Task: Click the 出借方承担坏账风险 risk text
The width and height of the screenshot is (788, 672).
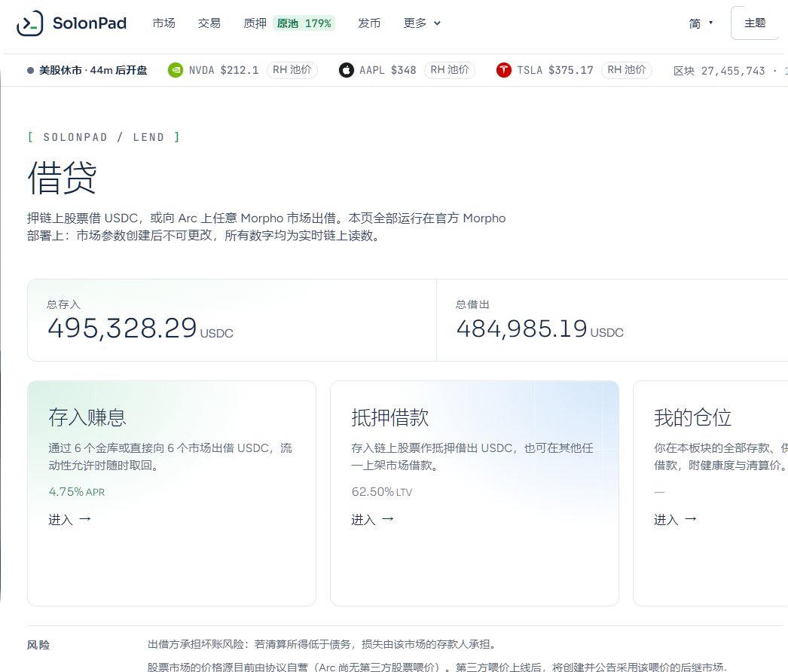Action: click(x=322, y=644)
